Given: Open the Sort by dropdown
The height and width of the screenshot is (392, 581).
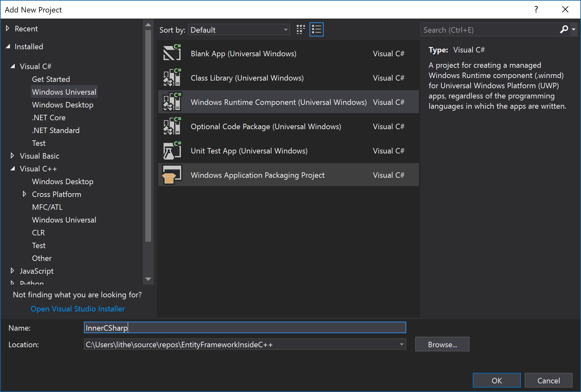Looking at the screenshot, I should (284, 29).
